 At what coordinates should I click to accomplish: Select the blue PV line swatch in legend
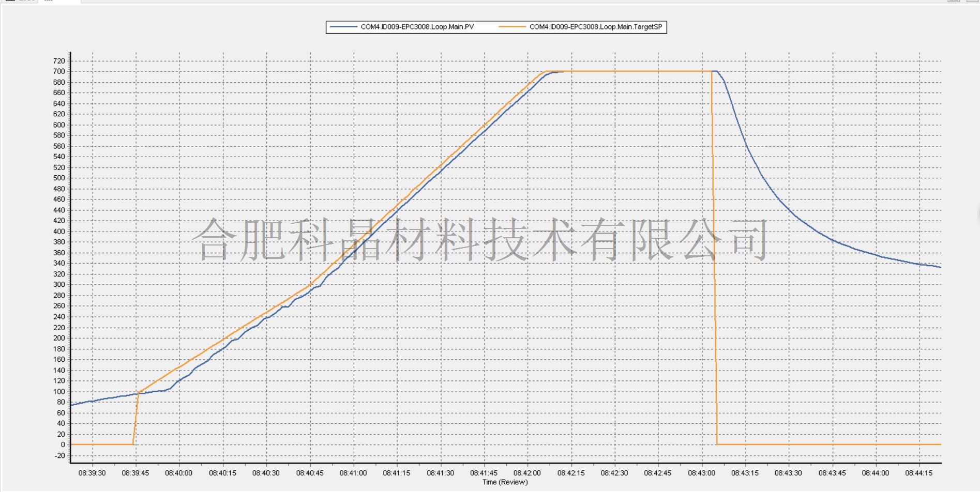point(343,27)
